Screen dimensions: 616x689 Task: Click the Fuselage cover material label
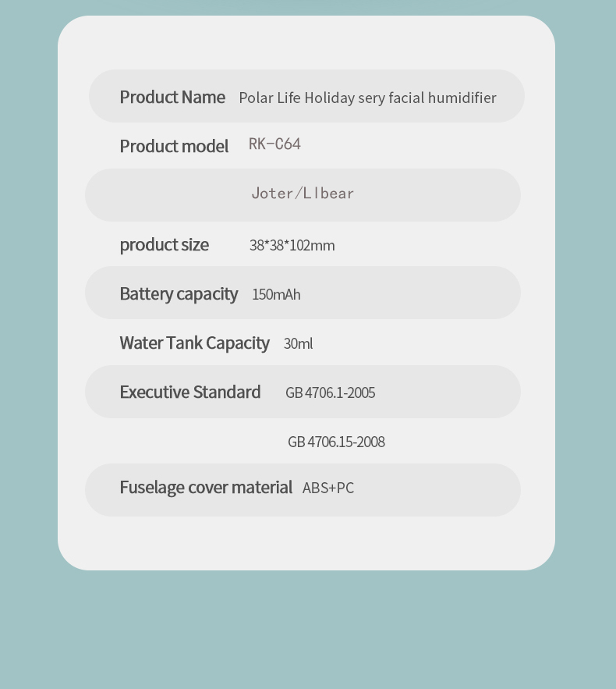pos(206,488)
